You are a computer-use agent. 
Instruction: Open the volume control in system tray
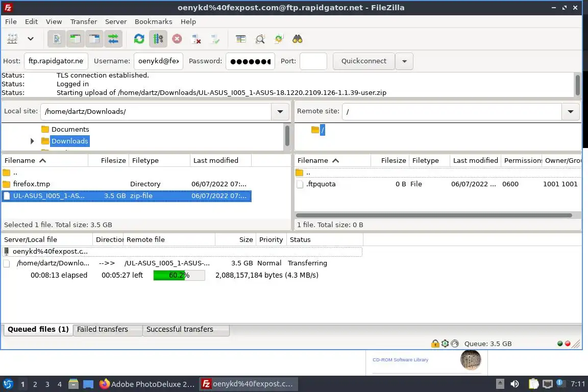point(515,384)
